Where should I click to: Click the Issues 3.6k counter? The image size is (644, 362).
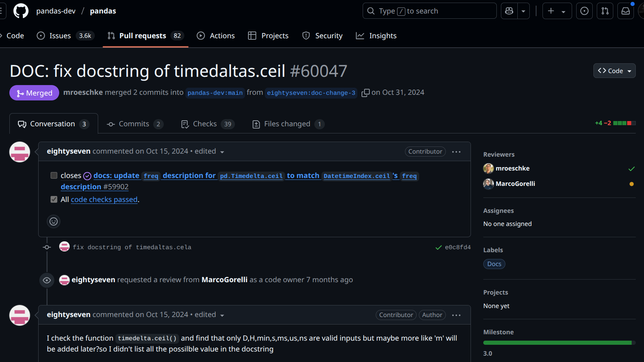[x=85, y=36]
